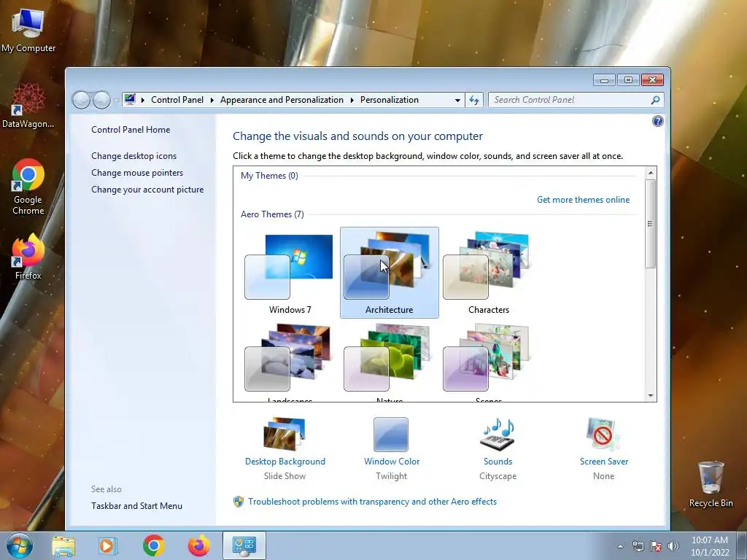Viewport: 747px width, 560px height.
Task: Select the Nature theme
Action: pos(390,362)
